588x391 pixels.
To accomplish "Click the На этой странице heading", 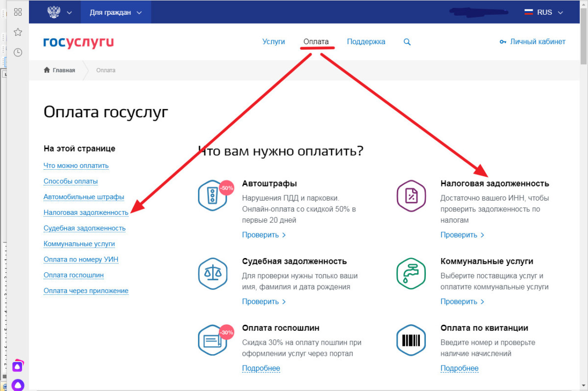I will pos(79,148).
